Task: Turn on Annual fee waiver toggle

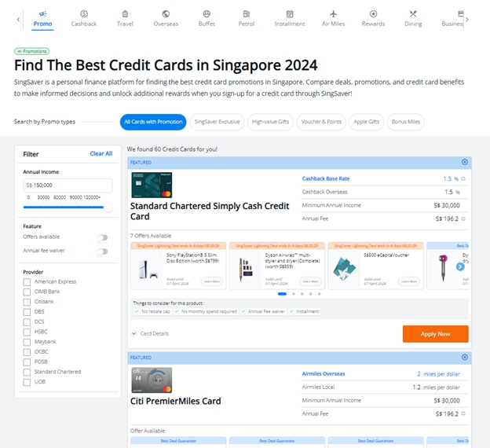Action: point(102,252)
